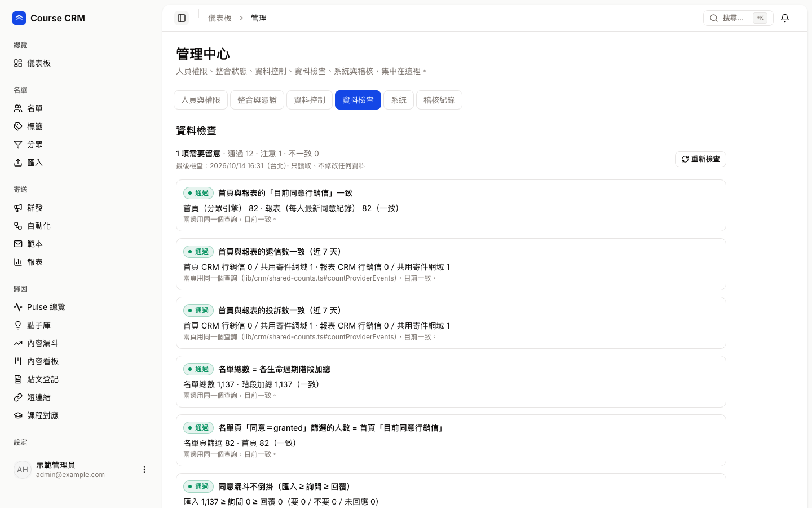The height and width of the screenshot is (508, 812).
Task: Toggle the sidebar panel icon
Action: click(182, 18)
